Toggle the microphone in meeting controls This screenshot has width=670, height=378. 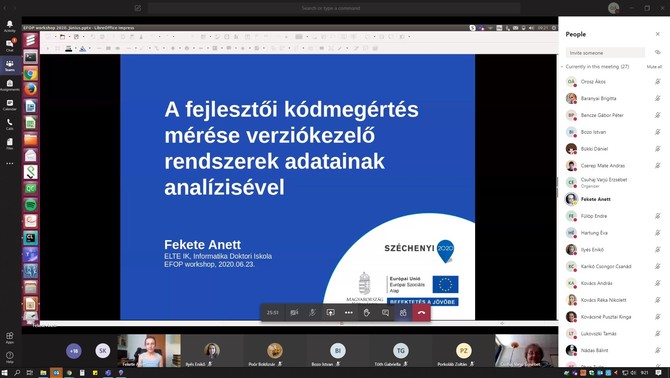(x=312, y=313)
